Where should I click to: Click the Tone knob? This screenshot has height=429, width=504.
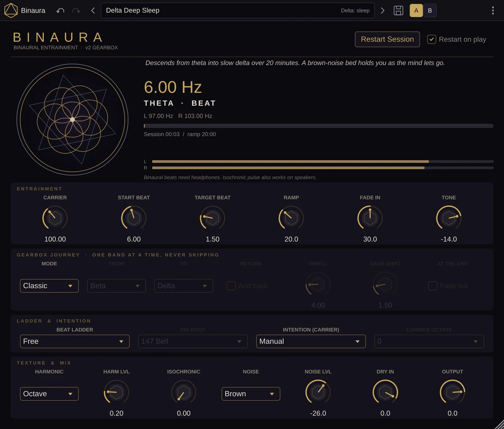(449, 218)
